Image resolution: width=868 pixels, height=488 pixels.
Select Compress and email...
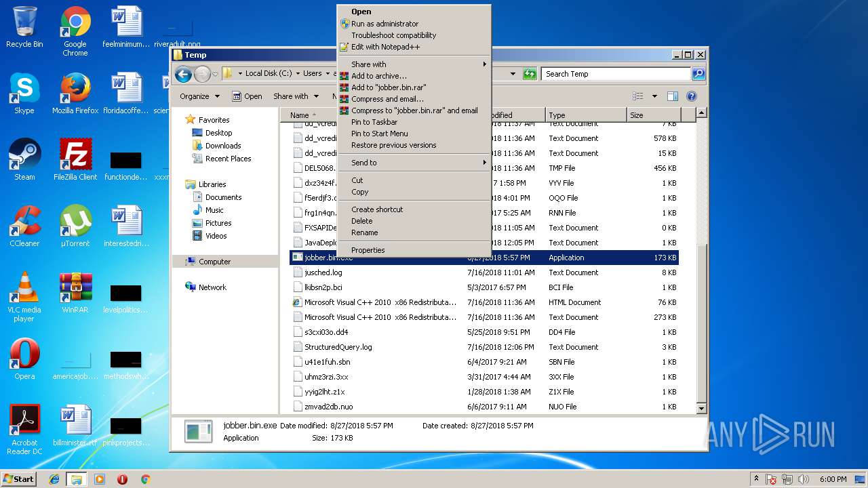(414, 99)
